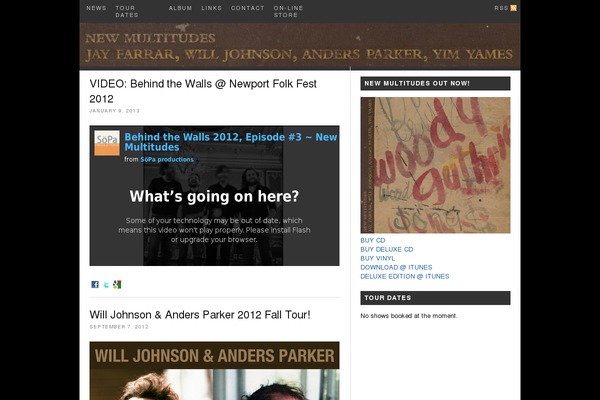The width and height of the screenshot is (600, 400).
Task: Open the Deluxe Edition @ iTunes link
Action: (x=405, y=276)
